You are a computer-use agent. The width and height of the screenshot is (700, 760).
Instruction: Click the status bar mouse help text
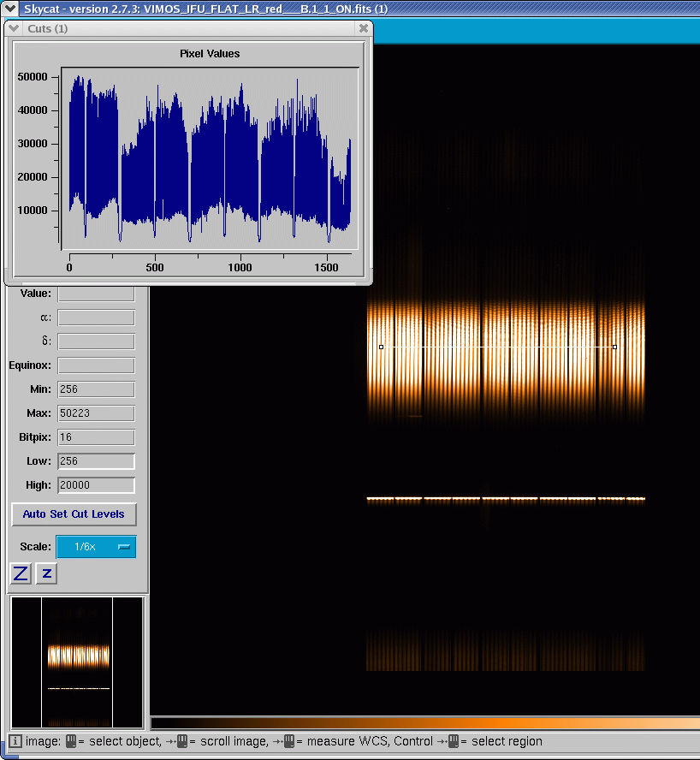click(x=283, y=741)
